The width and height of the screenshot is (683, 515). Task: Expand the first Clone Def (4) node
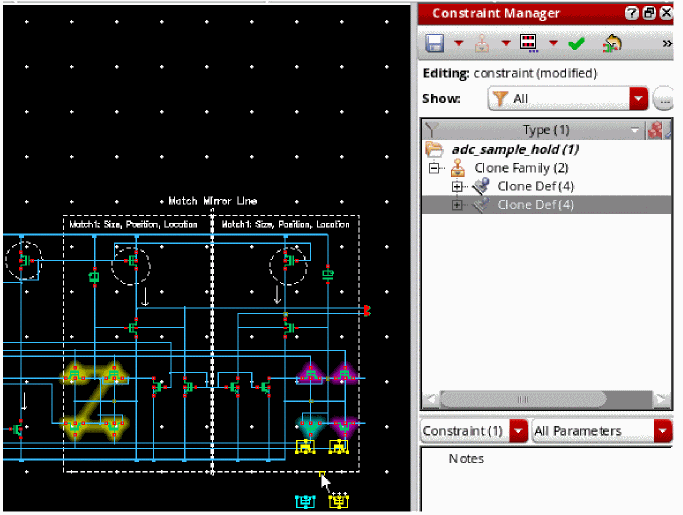(x=458, y=186)
